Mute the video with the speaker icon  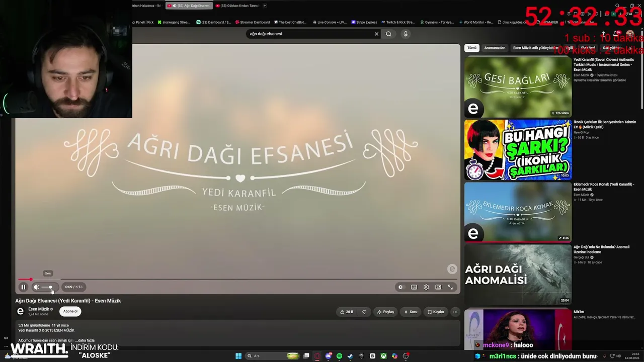pos(36,287)
